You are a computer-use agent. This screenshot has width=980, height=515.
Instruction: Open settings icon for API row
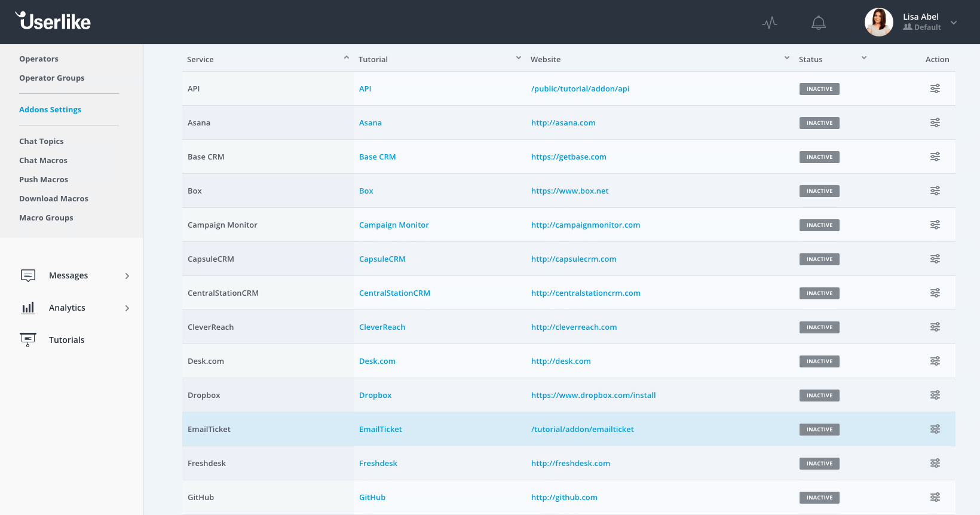pos(935,88)
